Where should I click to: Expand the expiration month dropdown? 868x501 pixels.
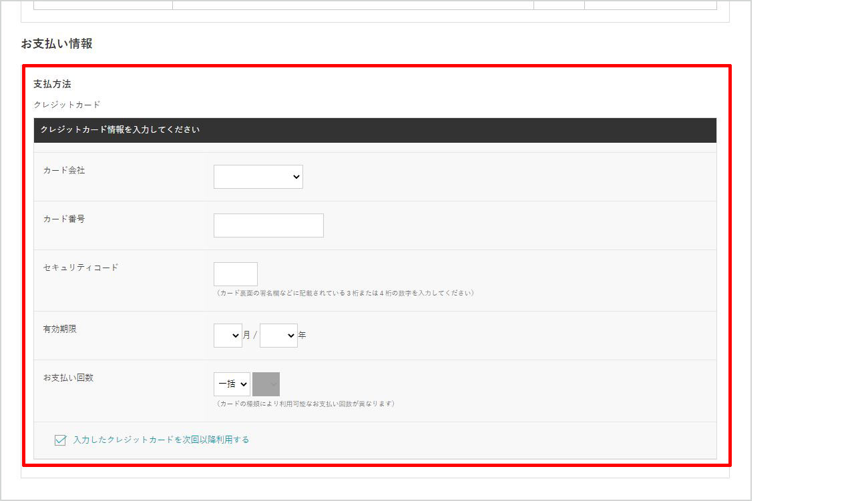[228, 336]
